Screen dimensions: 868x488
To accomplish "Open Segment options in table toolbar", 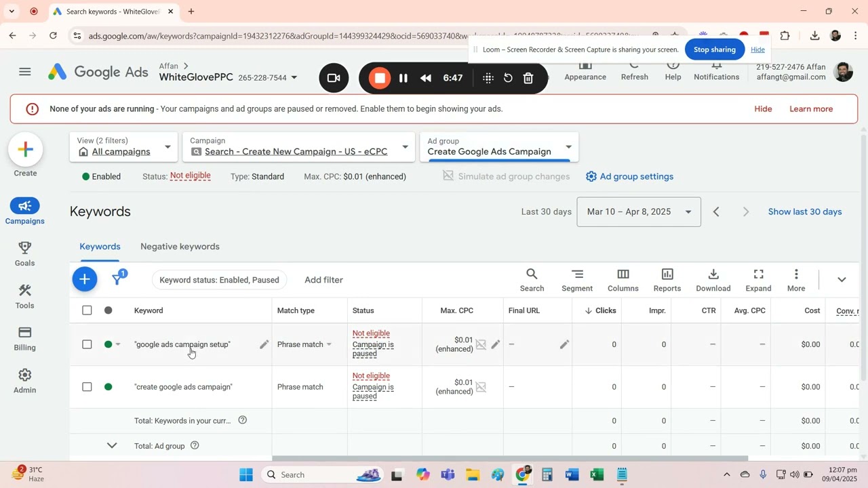I will [x=577, y=280].
